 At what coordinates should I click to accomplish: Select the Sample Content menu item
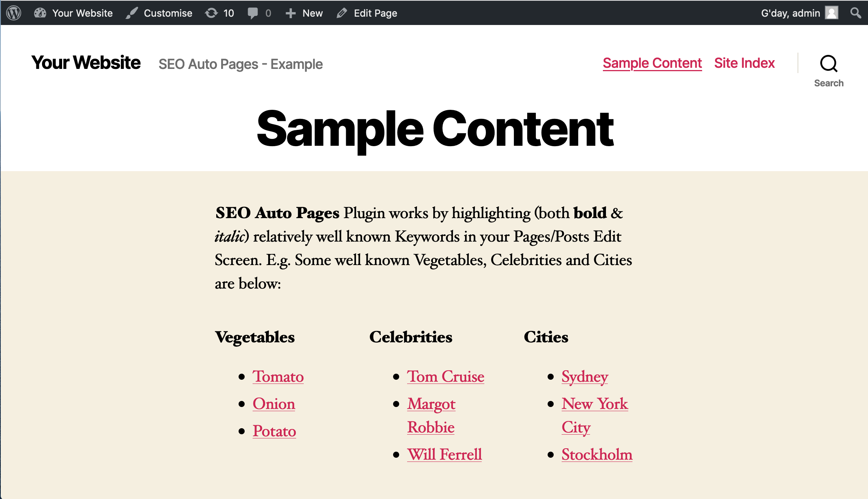[652, 63]
